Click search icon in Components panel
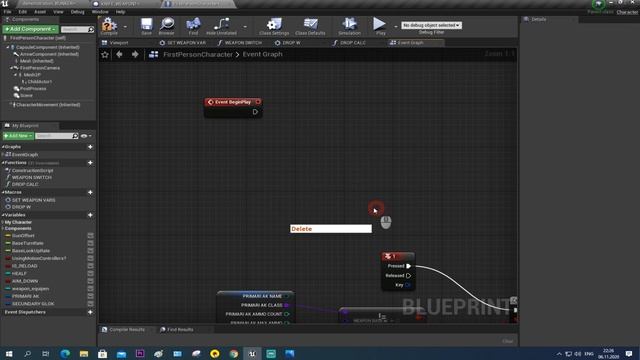This screenshot has width=640, height=360. [91, 29]
